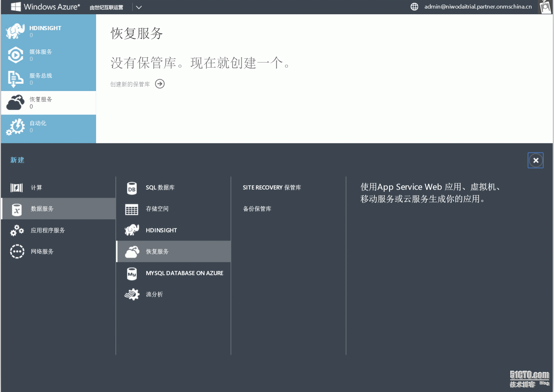Click the 应用程序服务 gears icon
The width and height of the screenshot is (554, 392).
(x=17, y=231)
